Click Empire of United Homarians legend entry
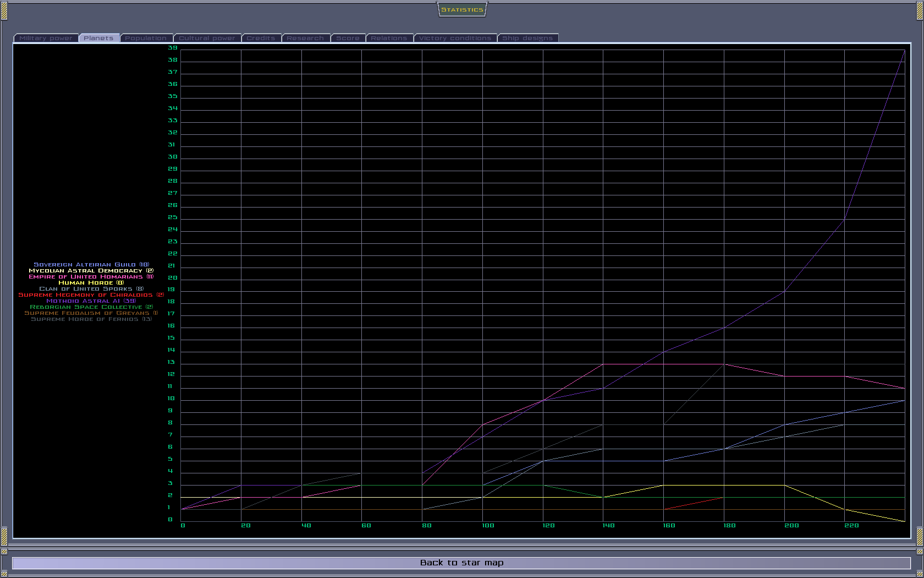The image size is (924, 578). pos(91,277)
